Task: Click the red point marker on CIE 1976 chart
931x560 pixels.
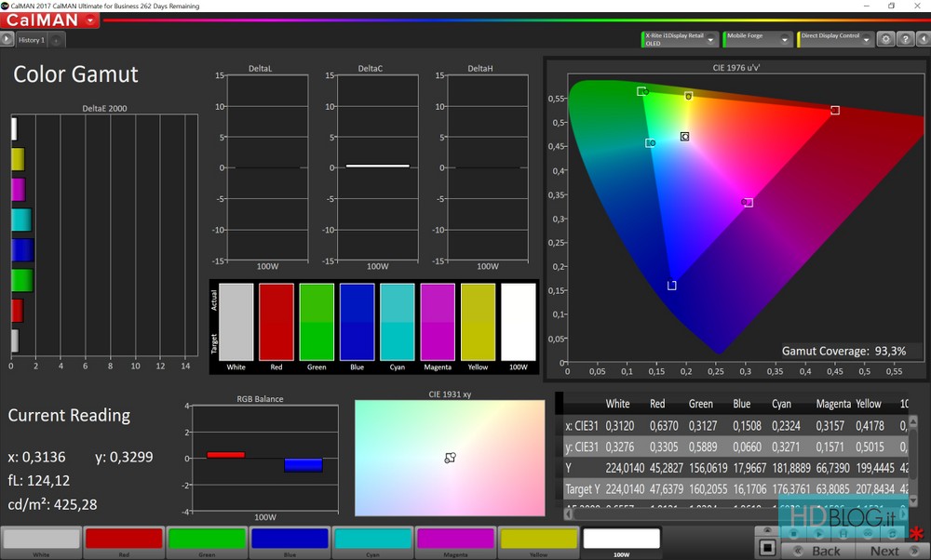Action: 835,111
